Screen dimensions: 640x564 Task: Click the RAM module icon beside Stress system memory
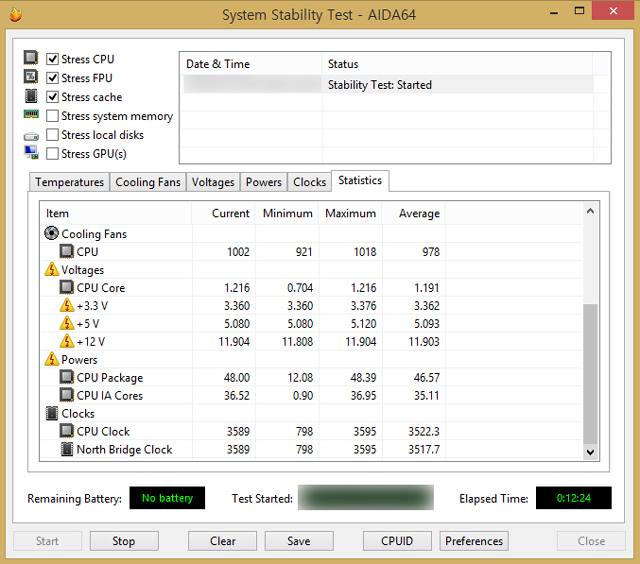(x=31, y=114)
